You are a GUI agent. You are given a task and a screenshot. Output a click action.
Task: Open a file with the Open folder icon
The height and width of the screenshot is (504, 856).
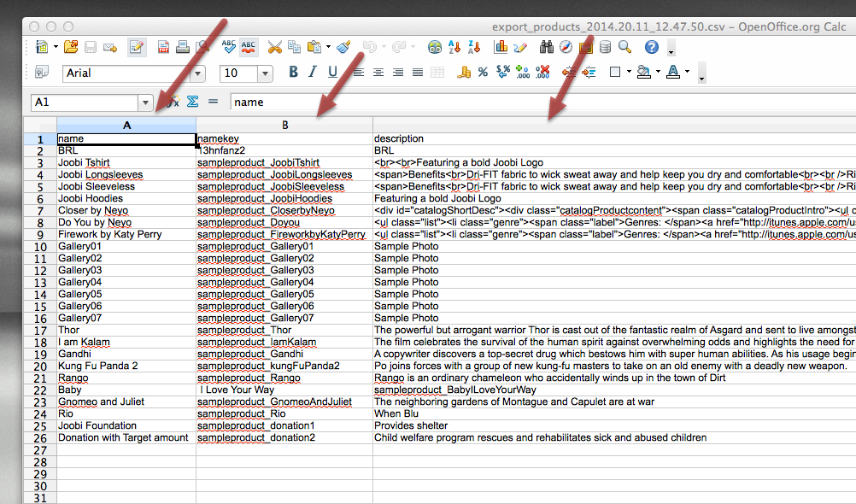[71, 48]
